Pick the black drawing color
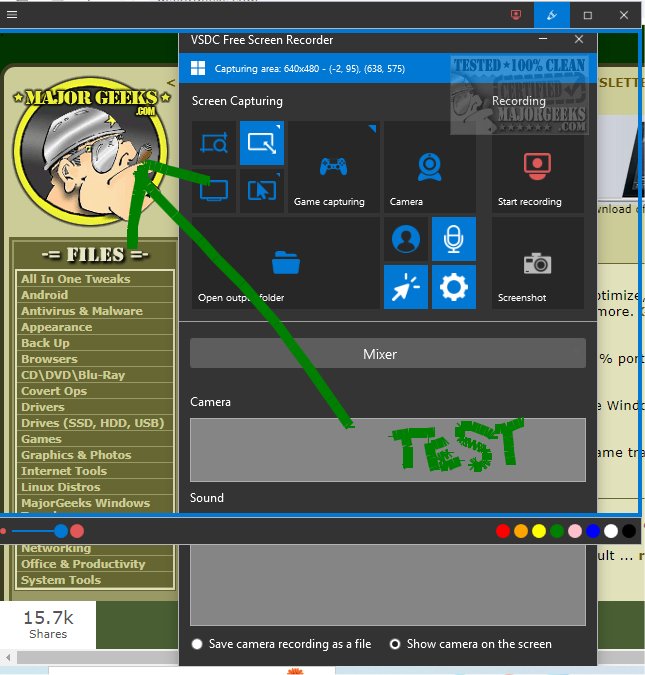This screenshot has height=675, width=645. pyautogui.click(x=629, y=531)
